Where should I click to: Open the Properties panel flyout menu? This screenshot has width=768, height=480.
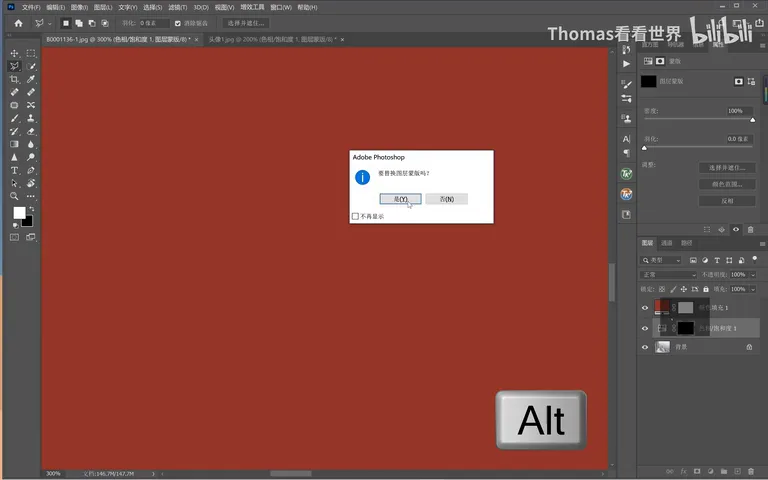762,45
